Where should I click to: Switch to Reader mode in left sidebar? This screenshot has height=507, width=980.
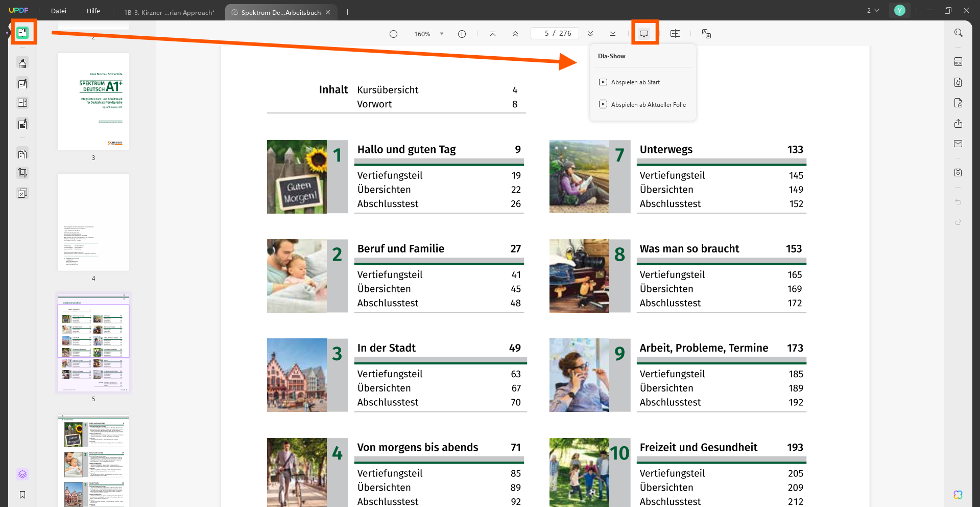click(x=22, y=33)
